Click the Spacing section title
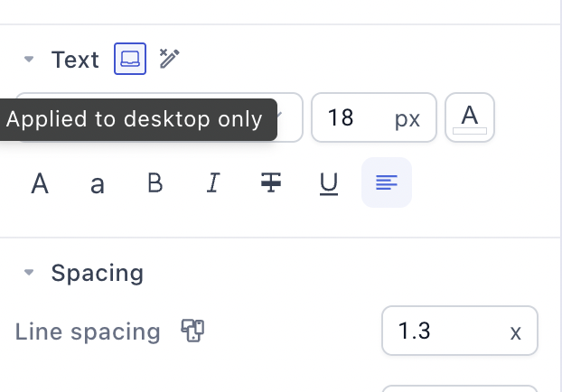 (x=98, y=273)
